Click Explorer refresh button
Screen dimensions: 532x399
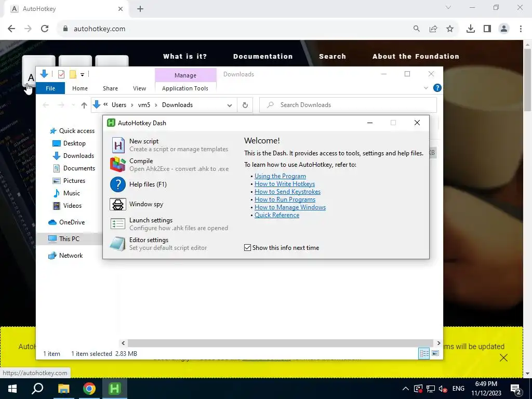(245, 105)
